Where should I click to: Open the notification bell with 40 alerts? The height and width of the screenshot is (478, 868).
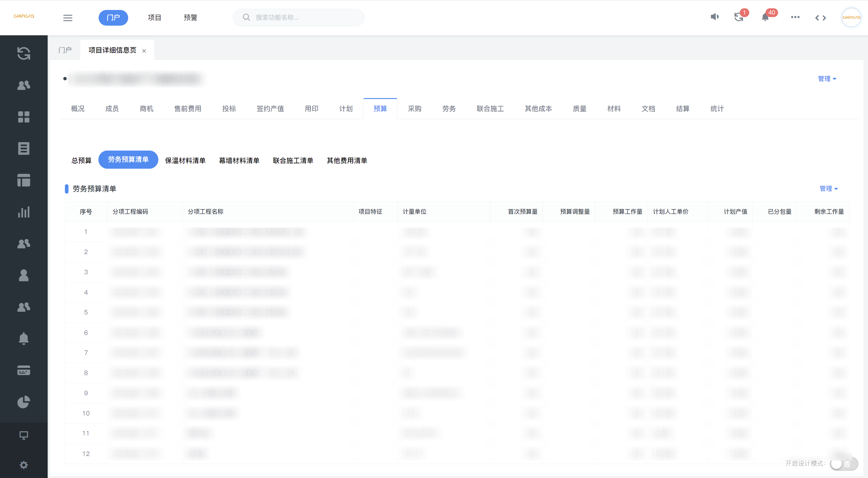(765, 17)
